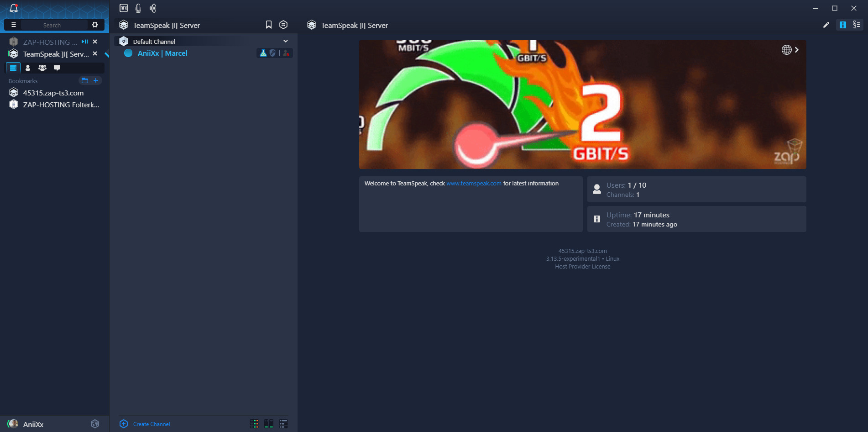
Task: Click the 45315.zap-ts3.com address text
Action: (x=582, y=251)
